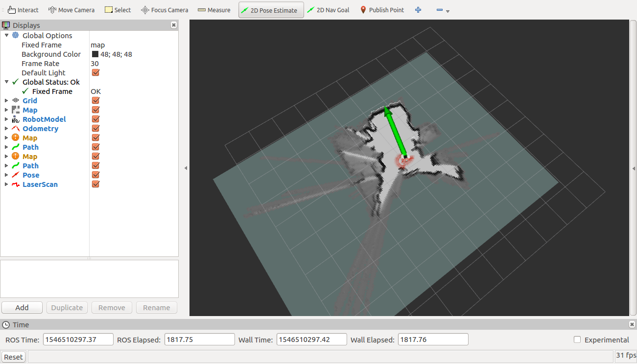Disable the LaserScan display checkbox
Screen dimensions: 637x364
pos(96,184)
